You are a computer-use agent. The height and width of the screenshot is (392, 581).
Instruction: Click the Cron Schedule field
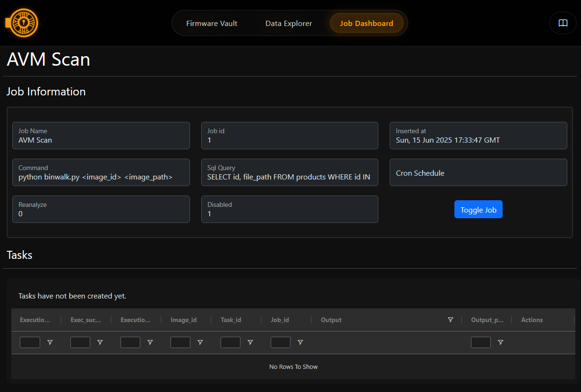coord(478,172)
